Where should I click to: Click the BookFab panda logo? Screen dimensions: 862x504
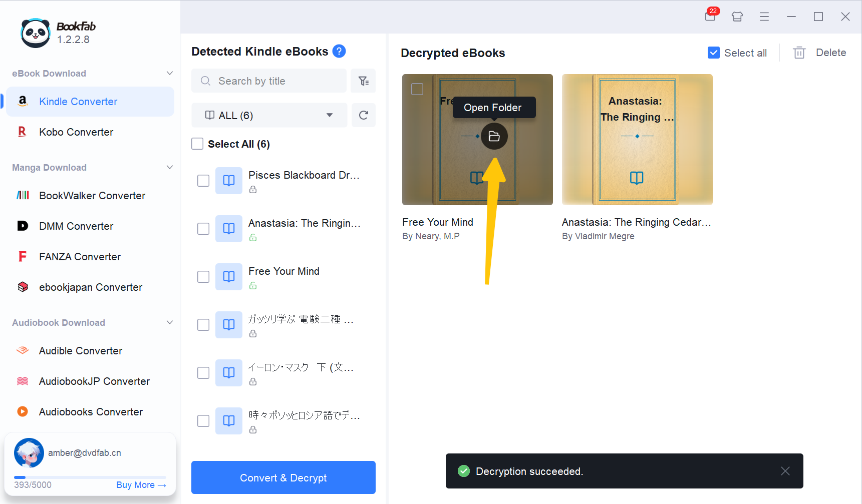[36, 33]
